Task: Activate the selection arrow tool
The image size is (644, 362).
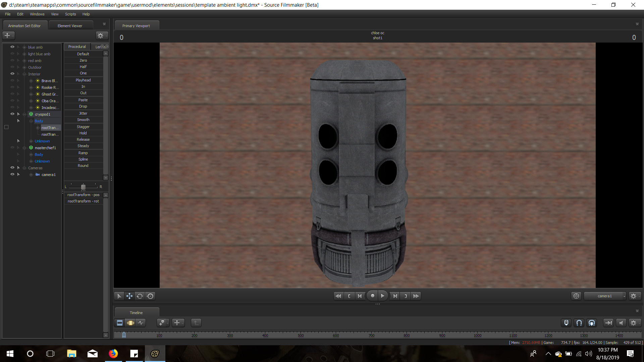Action: [x=119, y=296]
